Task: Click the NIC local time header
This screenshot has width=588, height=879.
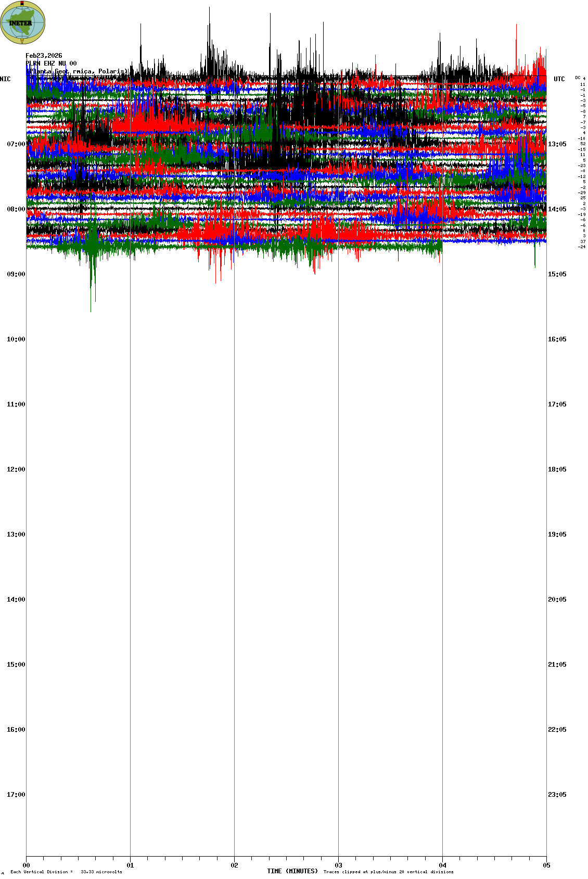Action: coord(5,79)
